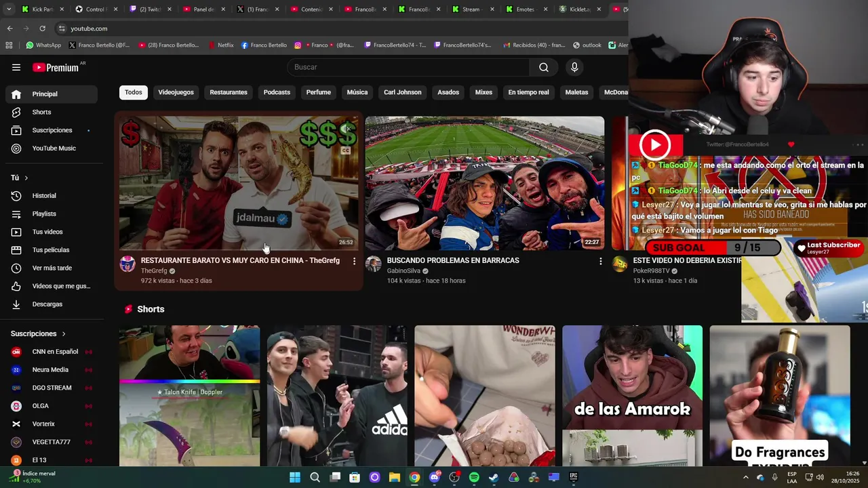The height and width of the screenshot is (488, 868).
Task: Open Epic Games Launcher from taskbar
Action: coord(573,477)
